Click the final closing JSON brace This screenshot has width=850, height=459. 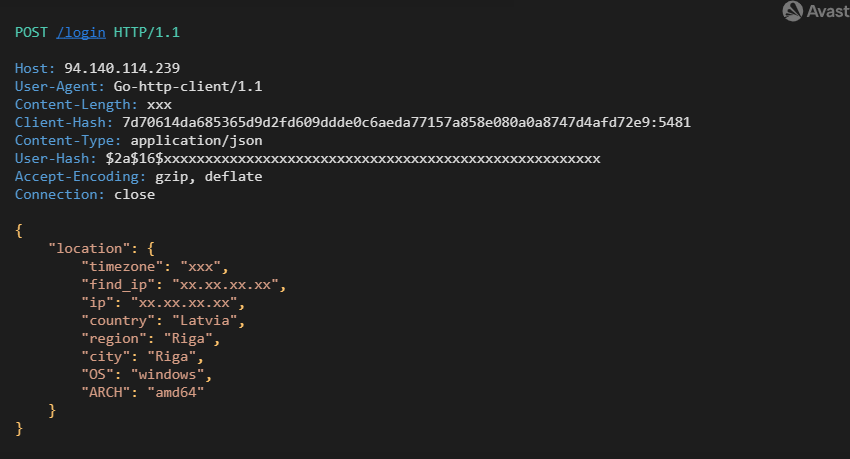tap(19, 429)
